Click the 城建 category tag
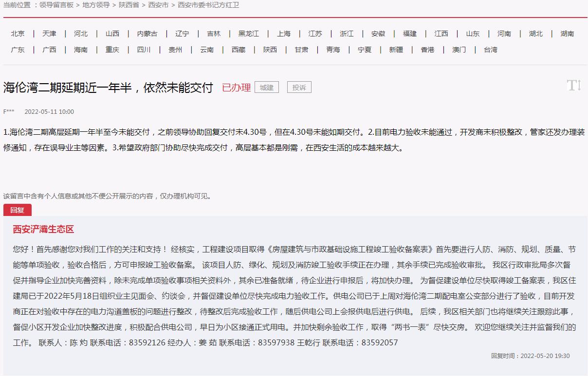 click(266, 88)
